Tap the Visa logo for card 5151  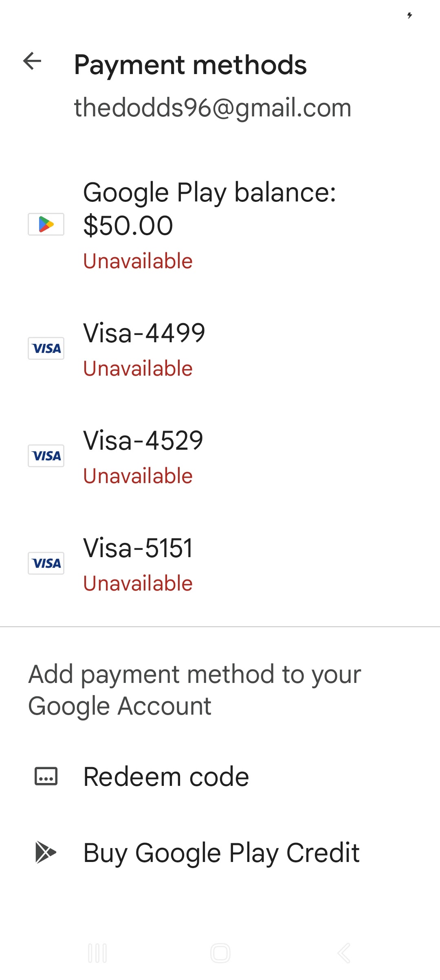coord(46,563)
